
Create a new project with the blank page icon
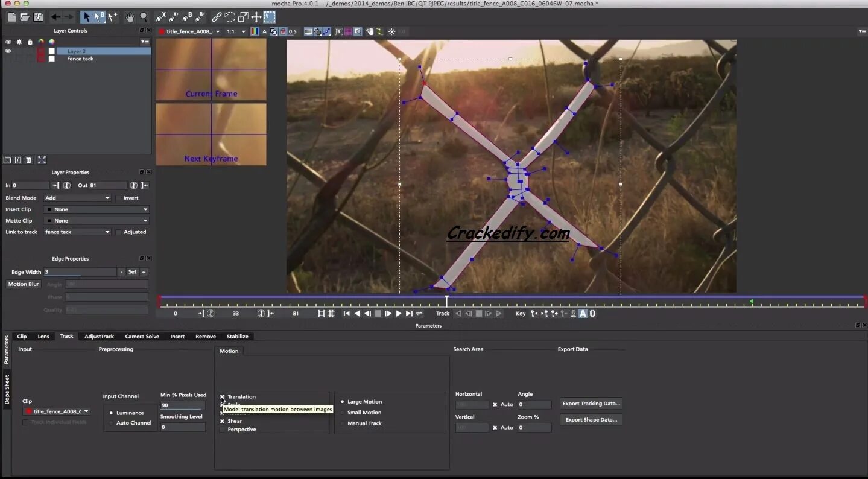(12, 17)
